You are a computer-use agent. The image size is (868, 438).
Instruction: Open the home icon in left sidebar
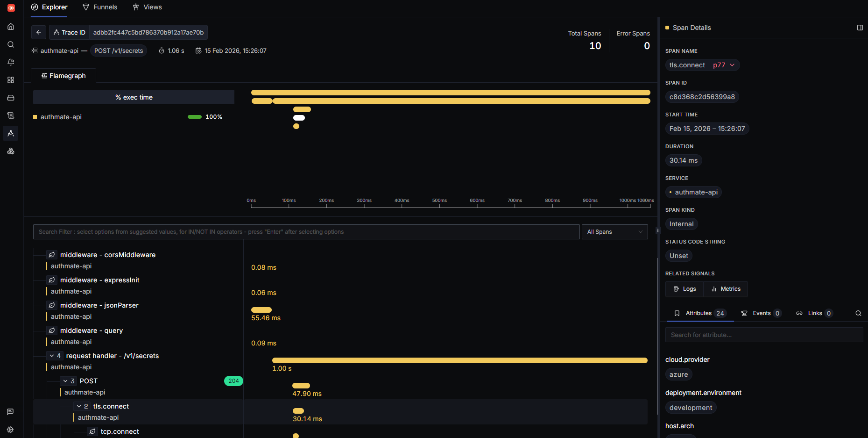coord(11,27)
